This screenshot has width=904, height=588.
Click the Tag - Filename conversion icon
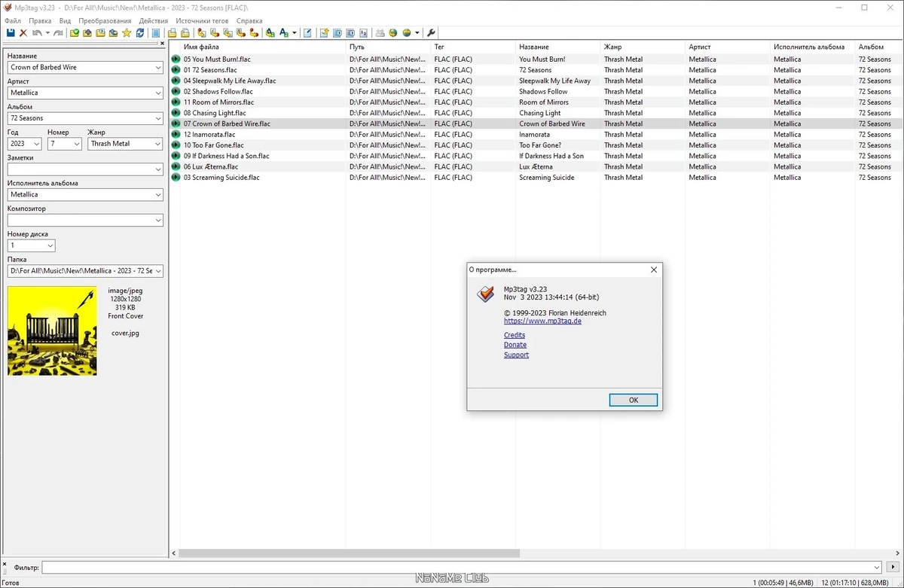201,33
